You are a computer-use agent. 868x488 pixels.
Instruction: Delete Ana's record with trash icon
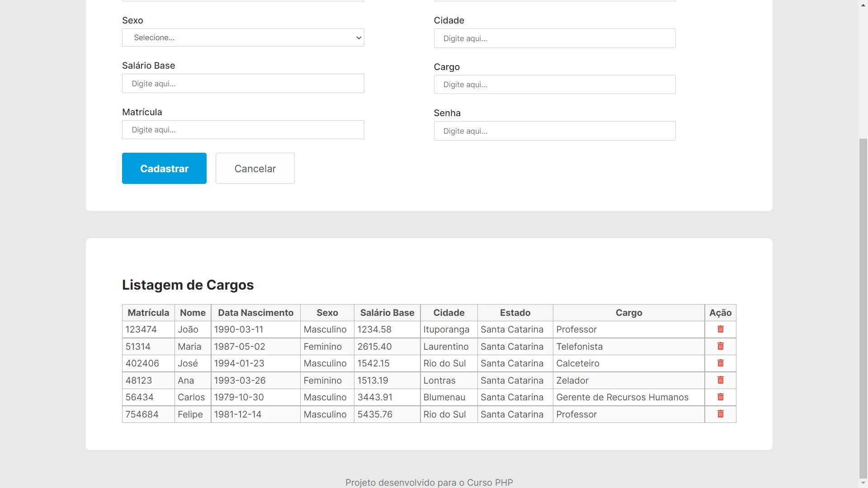pos(721,380)
